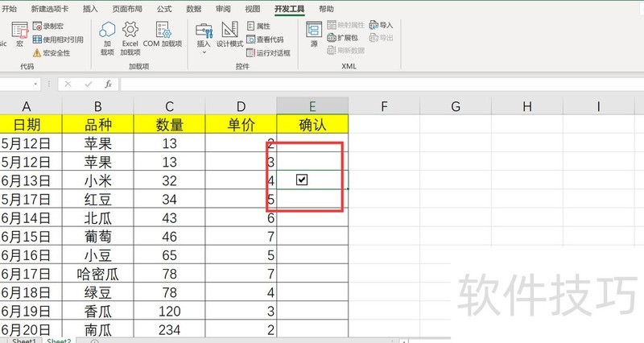Open Excel 加载项 gear icon
This screenshot has width=644, height=343.
(x=130, y=30)
